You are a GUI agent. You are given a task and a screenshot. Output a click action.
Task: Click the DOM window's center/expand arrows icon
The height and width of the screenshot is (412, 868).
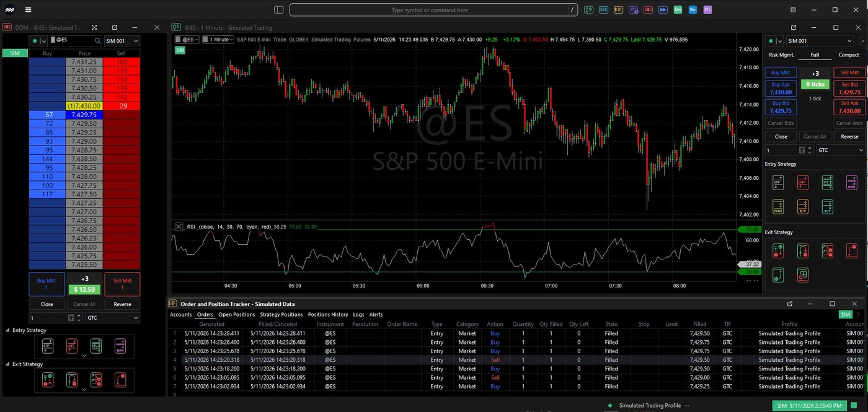[94, 27]
